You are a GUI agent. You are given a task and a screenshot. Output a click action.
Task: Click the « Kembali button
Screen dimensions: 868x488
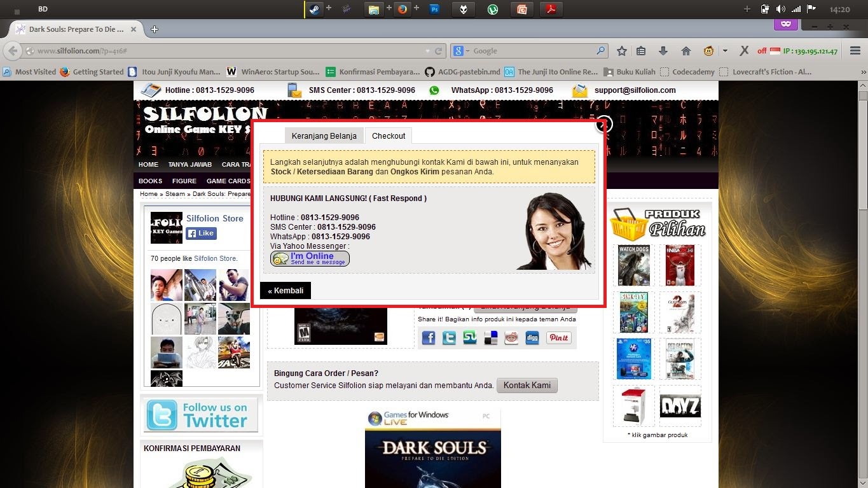click(286, 291)
